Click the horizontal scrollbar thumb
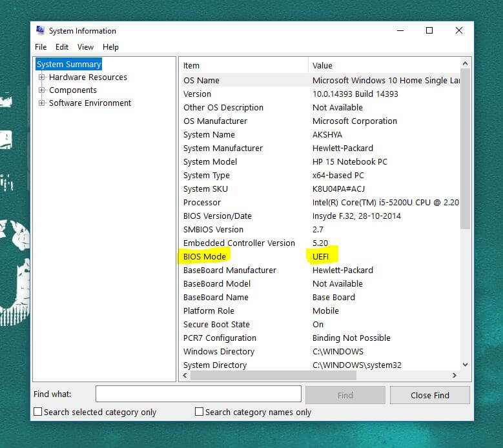The image size is (503, 448). 273,375
